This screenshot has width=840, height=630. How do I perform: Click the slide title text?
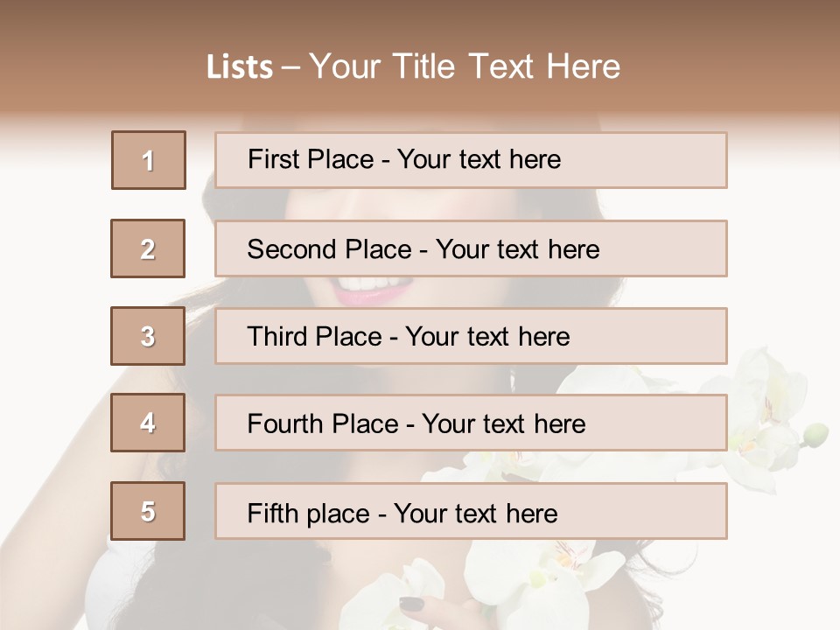[x=414, y=66]
